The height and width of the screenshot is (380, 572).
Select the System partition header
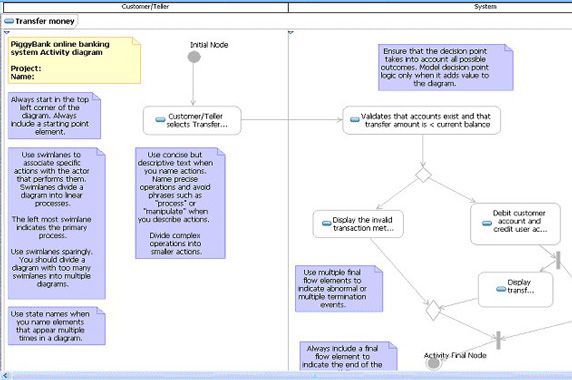tap(430, 7)
